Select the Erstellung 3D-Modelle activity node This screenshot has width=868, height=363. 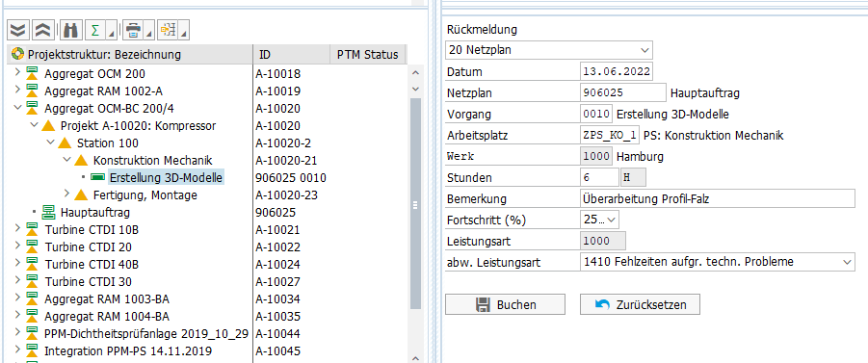coord(166,178)
